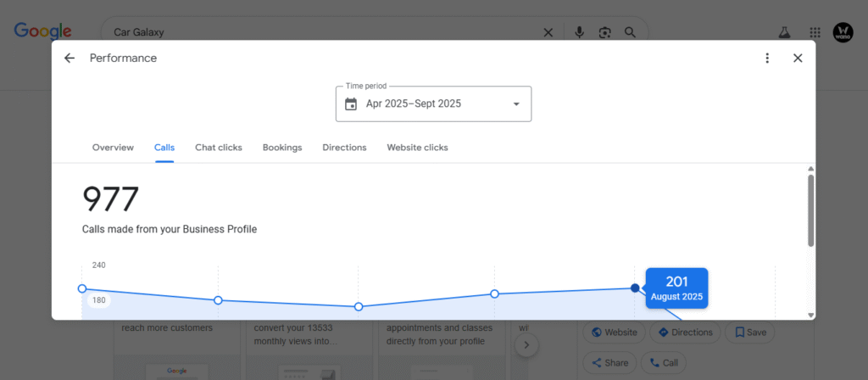Start voice search with microphone icon

tap(579, 32)
